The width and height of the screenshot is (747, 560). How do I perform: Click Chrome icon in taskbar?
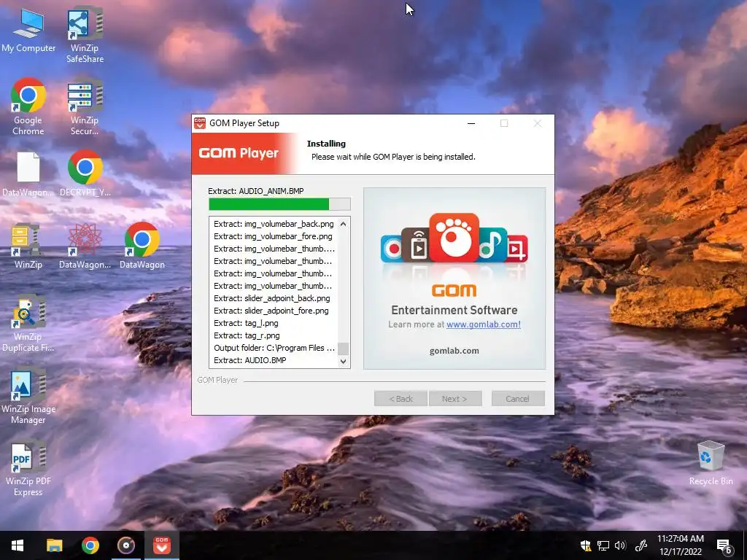[90, 545]
